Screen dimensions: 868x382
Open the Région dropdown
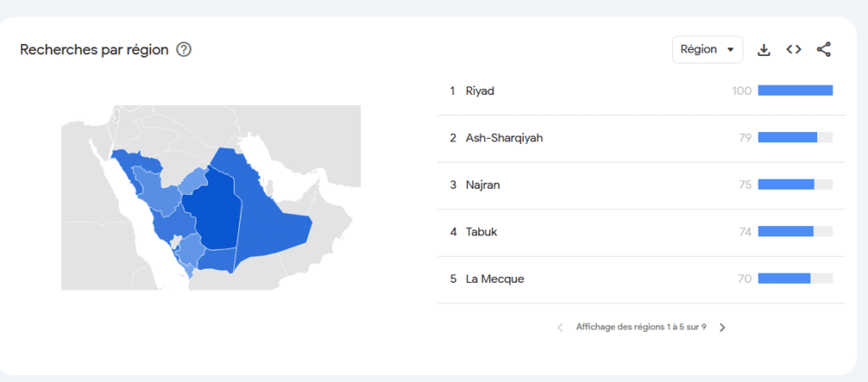click(x=708, y=49)
